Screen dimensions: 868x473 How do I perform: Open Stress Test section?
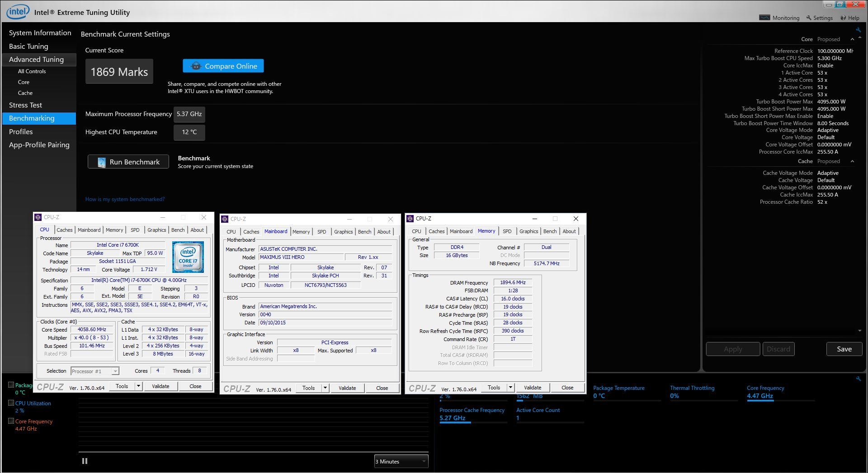[25, 105]
